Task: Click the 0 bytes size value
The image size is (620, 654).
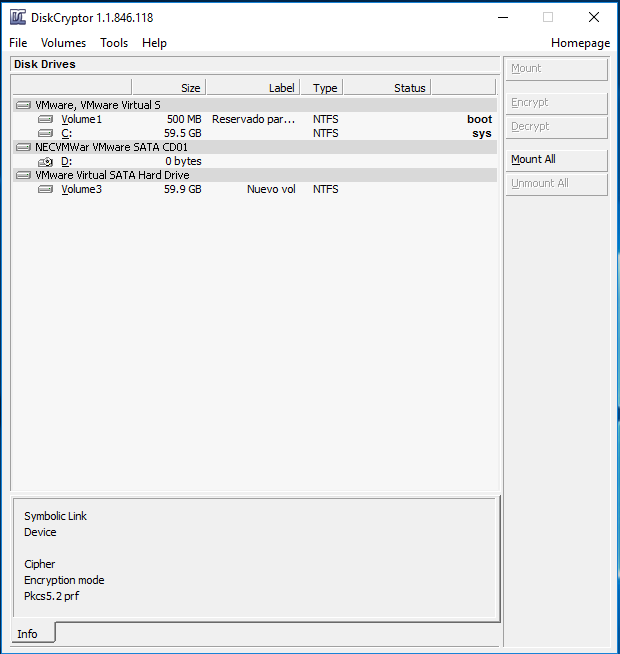Action: point(183,161)
